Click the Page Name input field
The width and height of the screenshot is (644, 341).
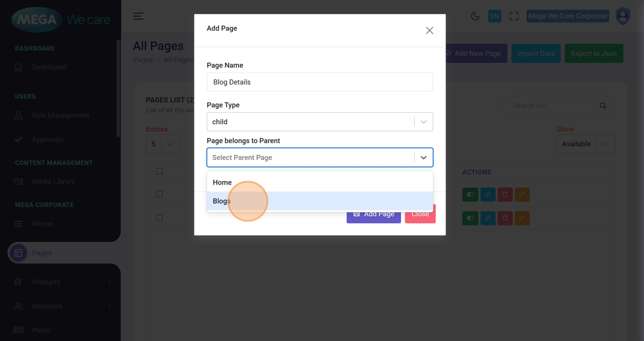320,82
